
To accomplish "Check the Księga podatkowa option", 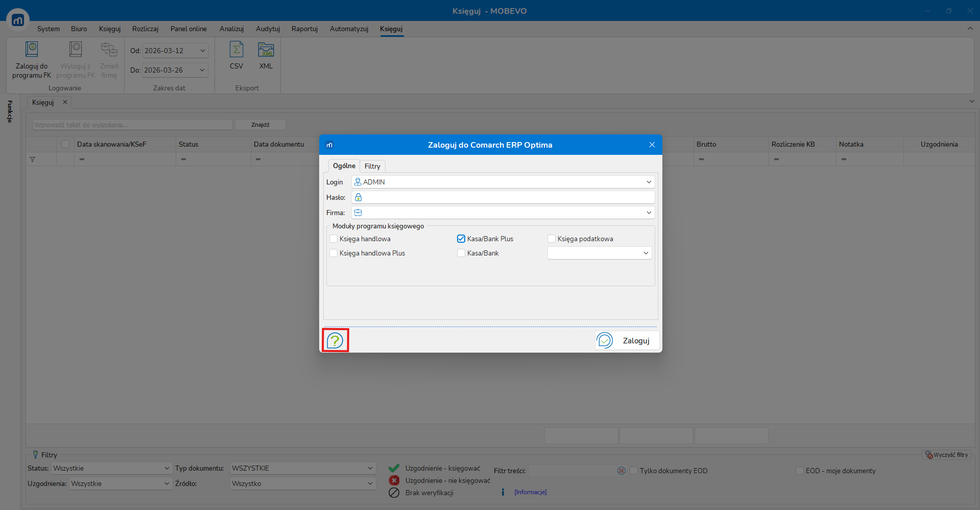I will tap(552, 239).
